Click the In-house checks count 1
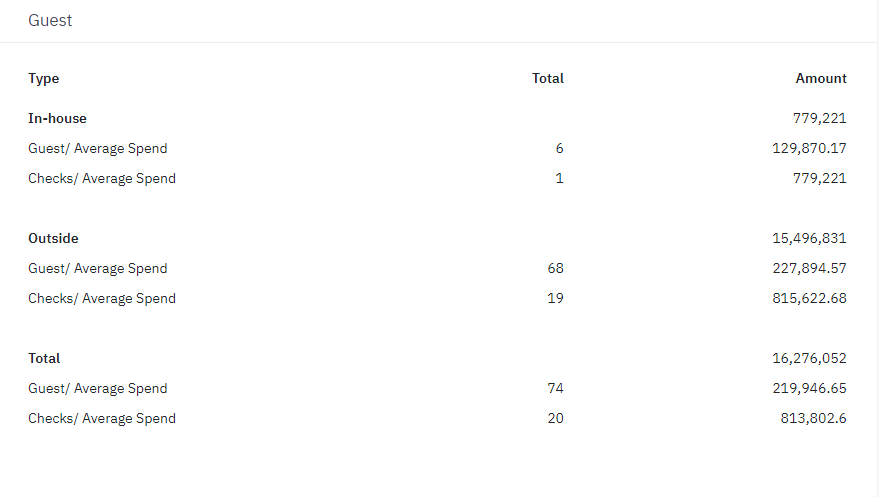 pos(559,178)
